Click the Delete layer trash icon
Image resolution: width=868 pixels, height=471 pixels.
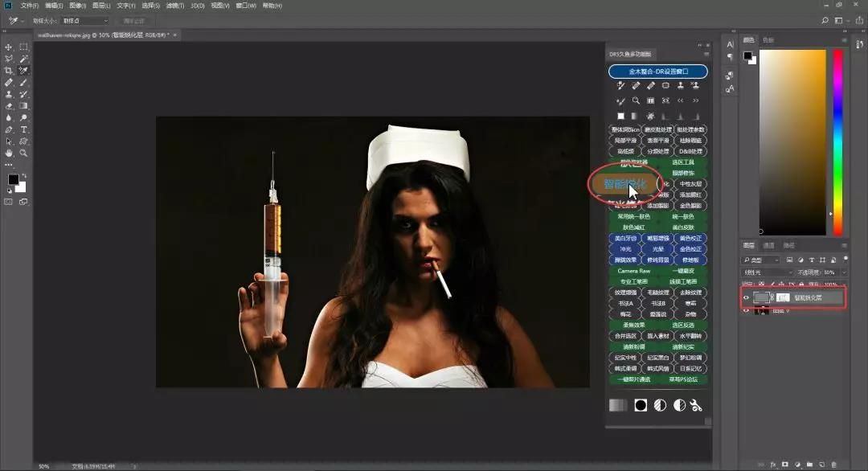[834, 465]
